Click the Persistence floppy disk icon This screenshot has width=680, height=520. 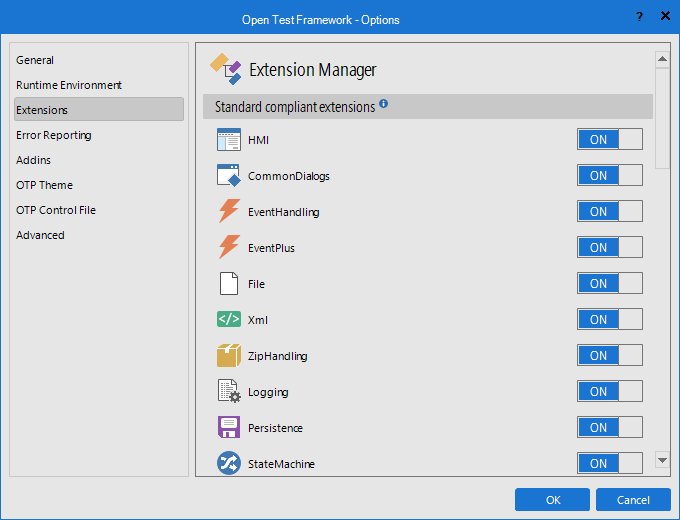tap(229, 427)
